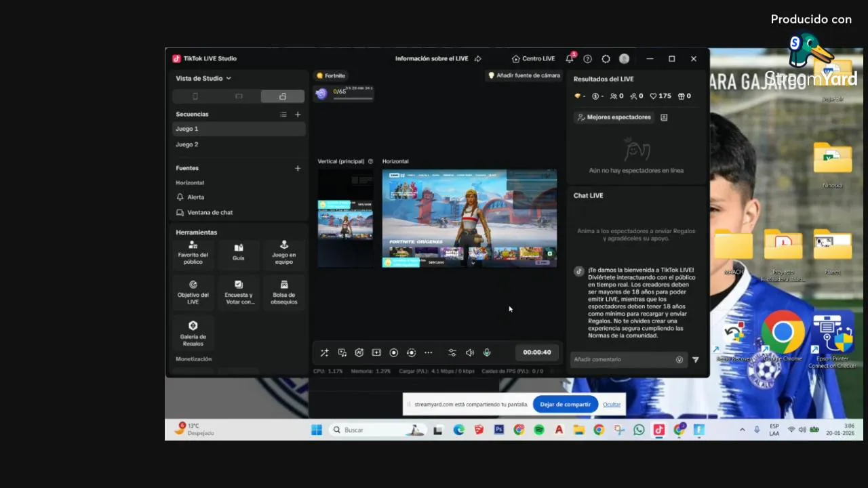Select the portrait phone layout icon
The width and height of the screenshot is (868, 488).
[x=195, y=96]
